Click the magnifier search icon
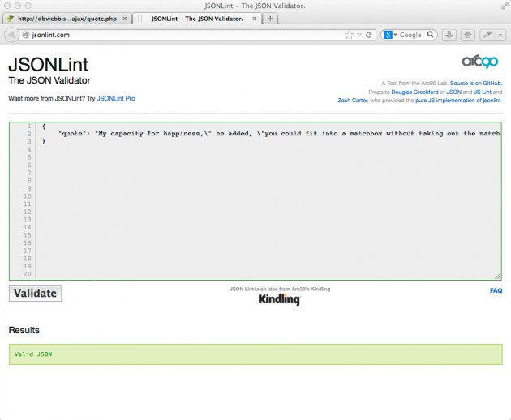The width and height of the screenshot is (511, 420). [x=430, y=35]
